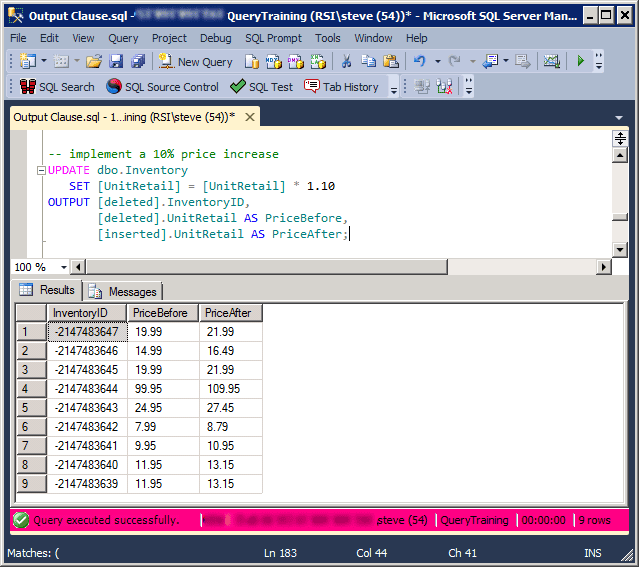Collapse the UPDATE statement outline block

pyautogui.click(x=41, y=170)
